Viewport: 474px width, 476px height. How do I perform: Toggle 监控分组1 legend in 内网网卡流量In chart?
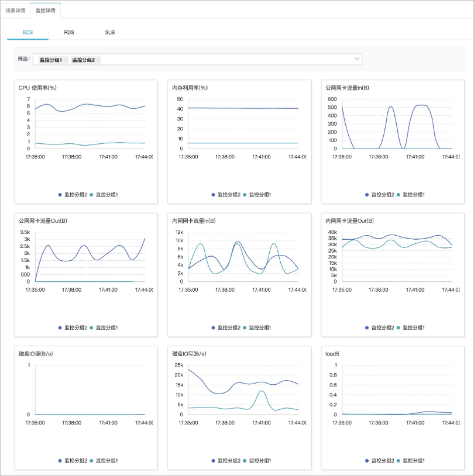tap(257, 327)
